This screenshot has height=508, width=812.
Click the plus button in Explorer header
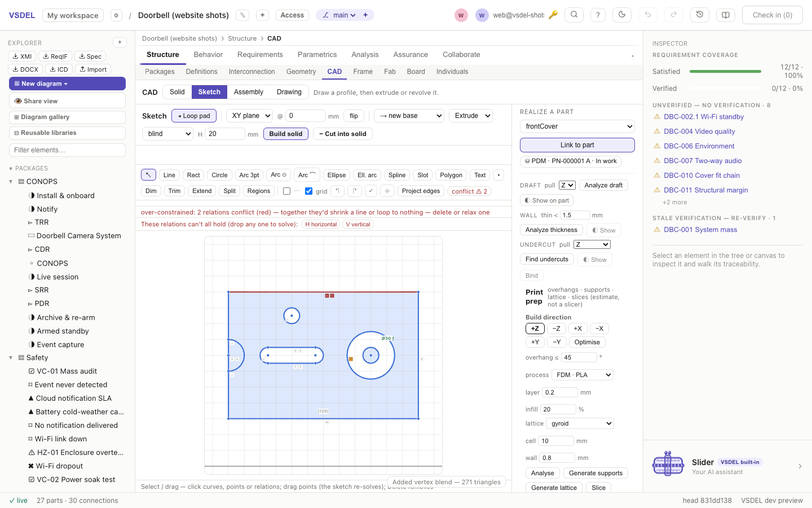pyautogui.click(x=120, y=42)
